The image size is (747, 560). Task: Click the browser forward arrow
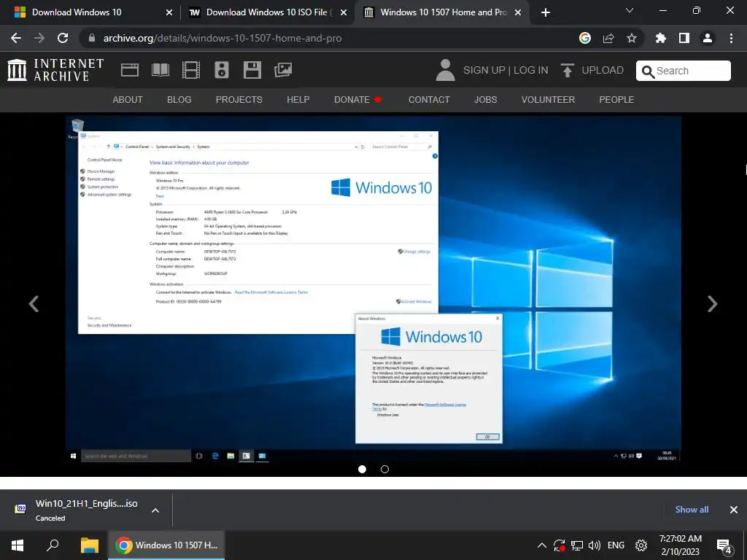pyautogui.click(x=39, y=38)
